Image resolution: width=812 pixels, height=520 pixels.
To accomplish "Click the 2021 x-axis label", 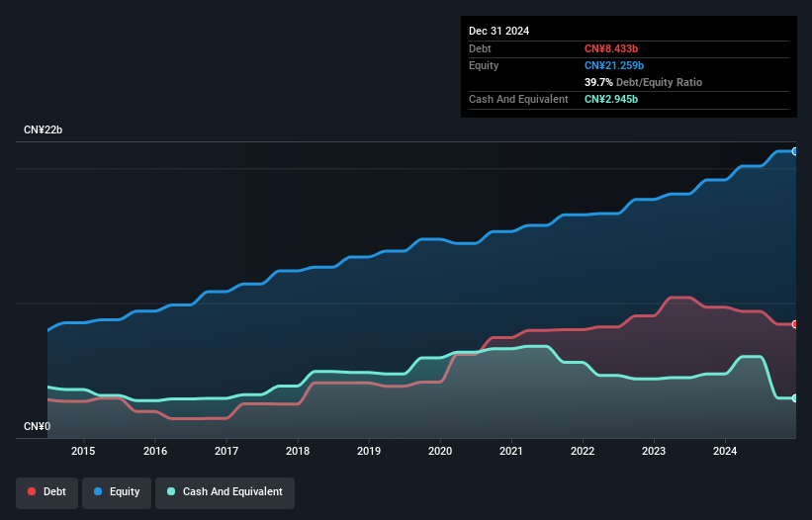I will 511,451.
